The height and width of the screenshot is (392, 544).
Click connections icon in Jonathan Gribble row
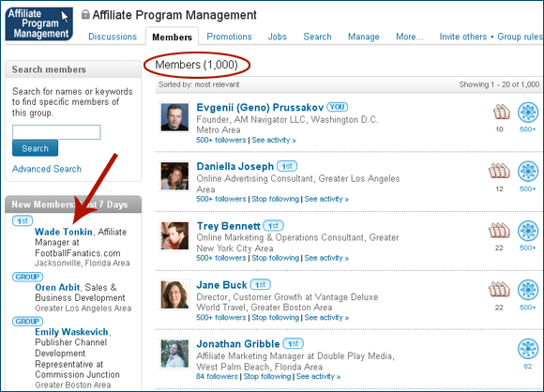tap(528, 349)
